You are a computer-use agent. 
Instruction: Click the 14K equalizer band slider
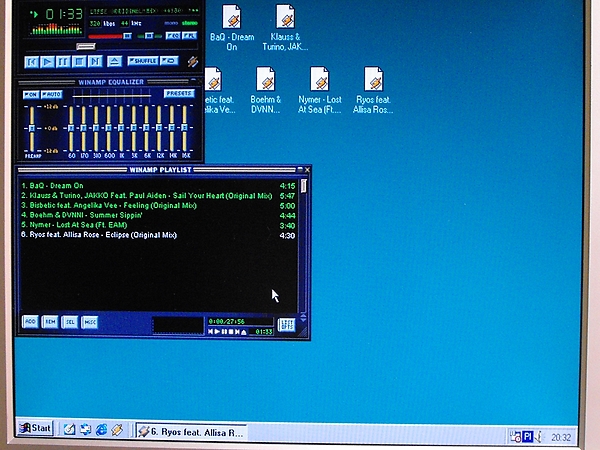coord(172,128)
